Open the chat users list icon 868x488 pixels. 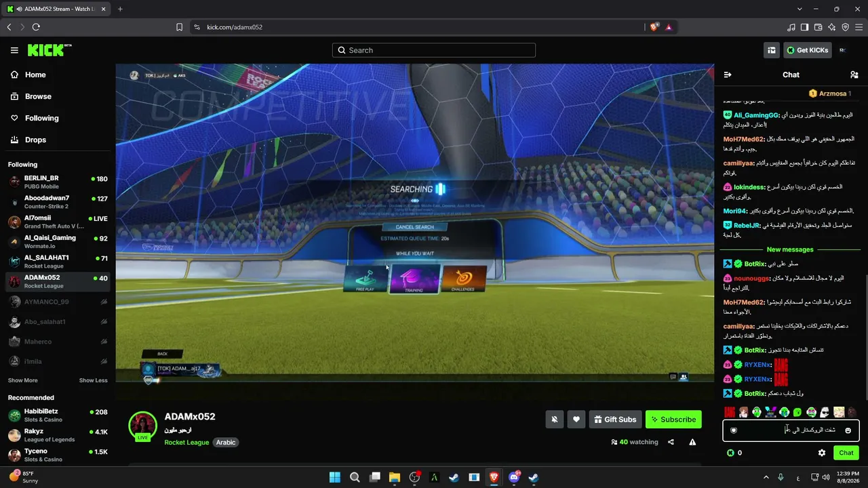coord(854,75)
